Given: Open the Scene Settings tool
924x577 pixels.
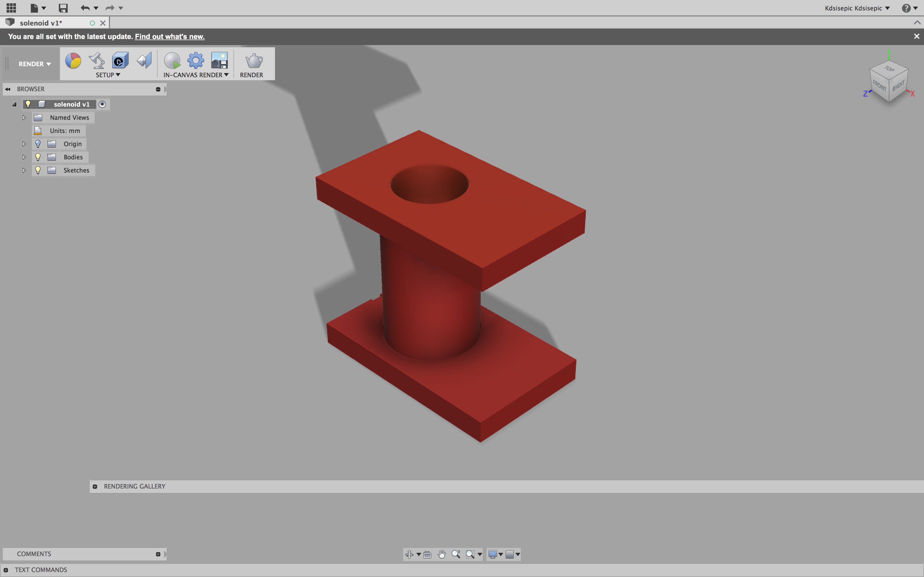Looking at the screenshot, I should pos(97,60).
